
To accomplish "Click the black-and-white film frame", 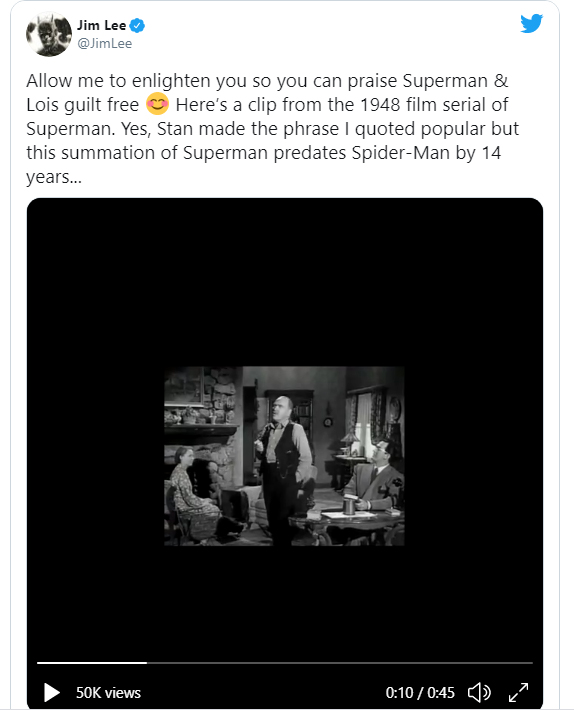I will click(x=284, y=456).
